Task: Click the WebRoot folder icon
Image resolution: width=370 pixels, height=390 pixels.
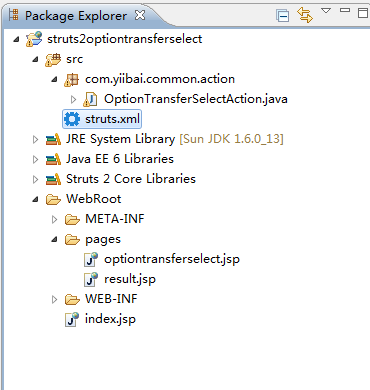Action: pos(53,200)
